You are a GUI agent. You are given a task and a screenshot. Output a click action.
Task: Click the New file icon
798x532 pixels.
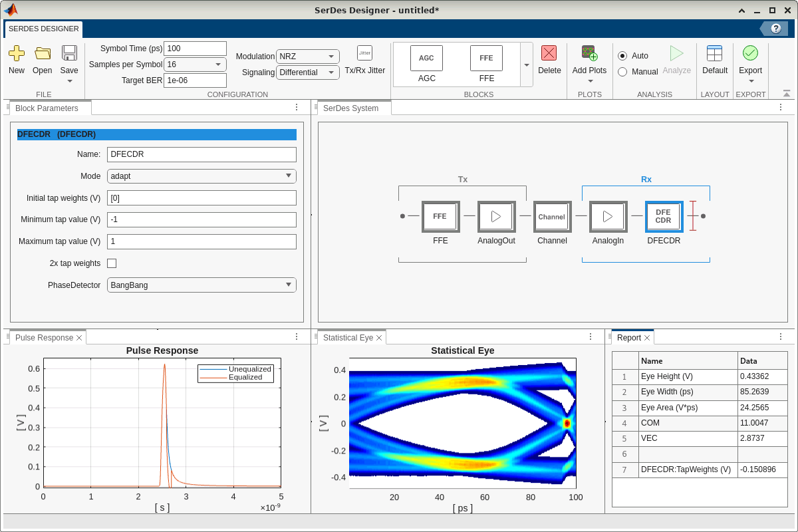point(17,54)
